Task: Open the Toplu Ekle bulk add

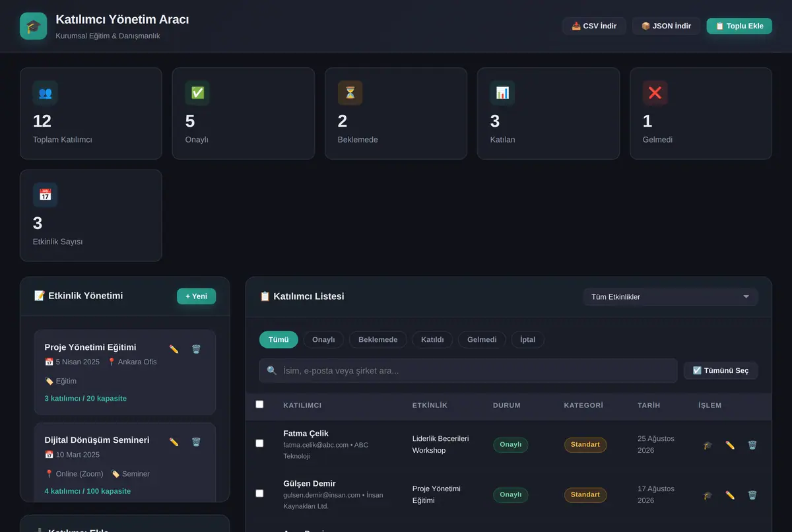Action: click(739, 26)
